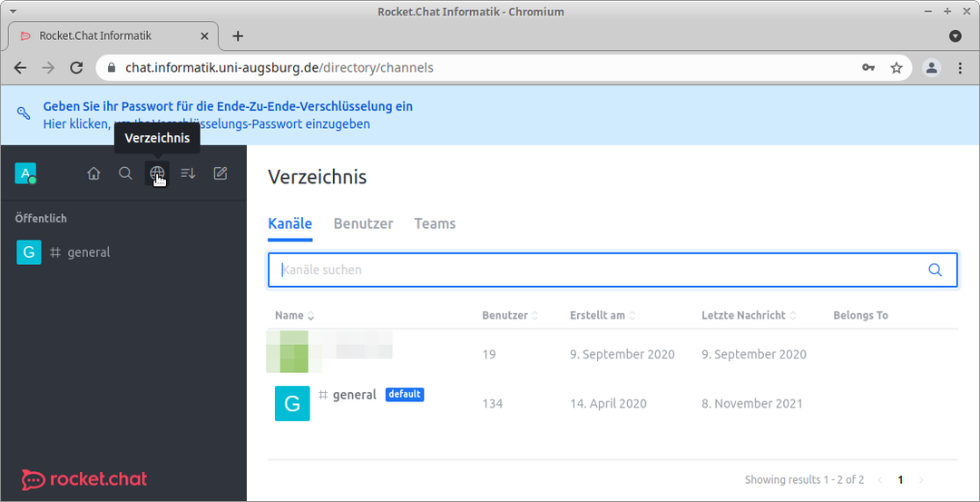Bookmark page with the star icon
980x502 pixels.
(897, 67)
